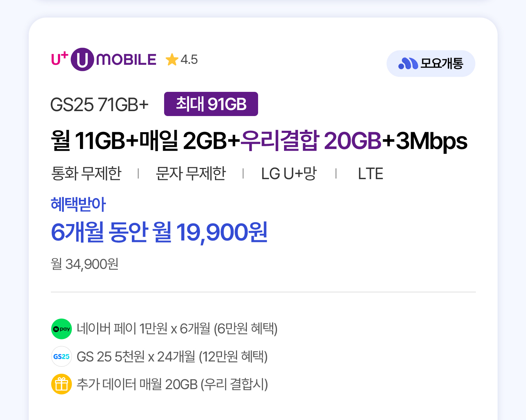Click the yellow gift box icon
Viewport: 526px width, 420px height.
(61, 384)
